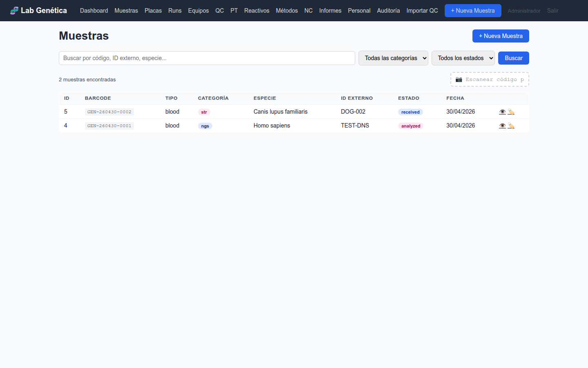The image size is (588, 368).
Task: Click the ESTADO column header
Action: [409, 98]
